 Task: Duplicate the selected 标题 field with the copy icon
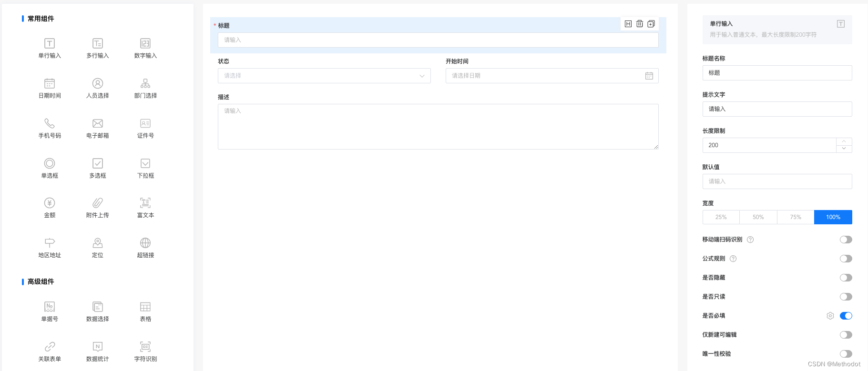(651, 24)
